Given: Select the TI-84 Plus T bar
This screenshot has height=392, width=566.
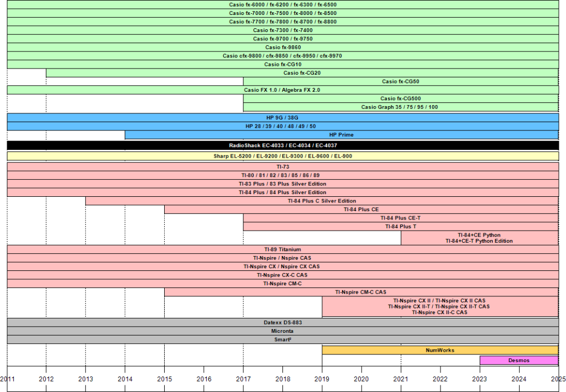Looking at the screenshot, I should [401, 227].
